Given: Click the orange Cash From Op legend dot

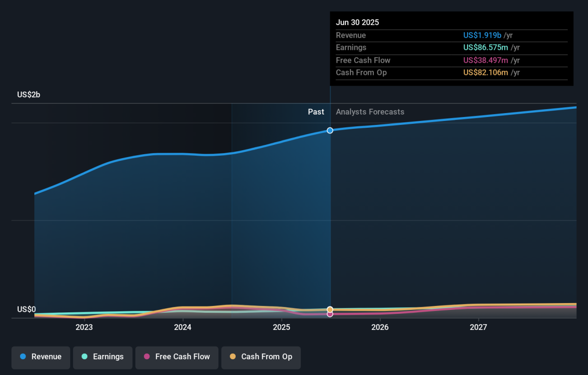Looking at the screenshot, I should 232,357.
